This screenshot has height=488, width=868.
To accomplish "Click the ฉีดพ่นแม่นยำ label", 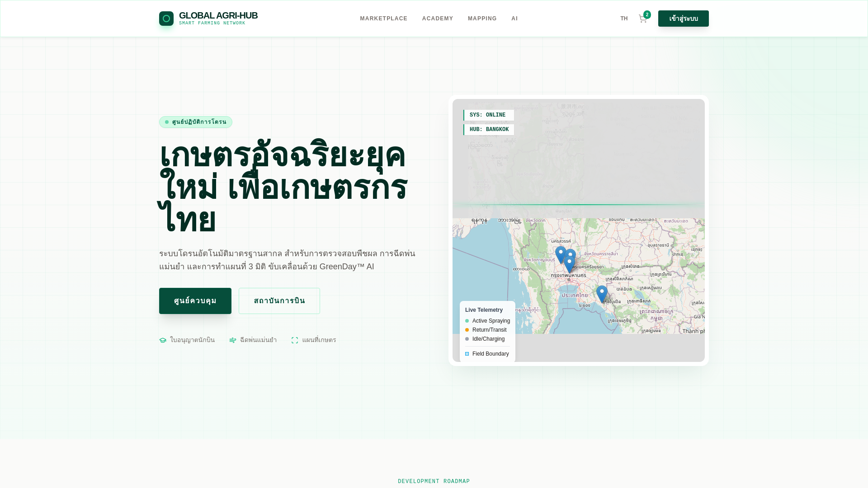I will [259, 340].
